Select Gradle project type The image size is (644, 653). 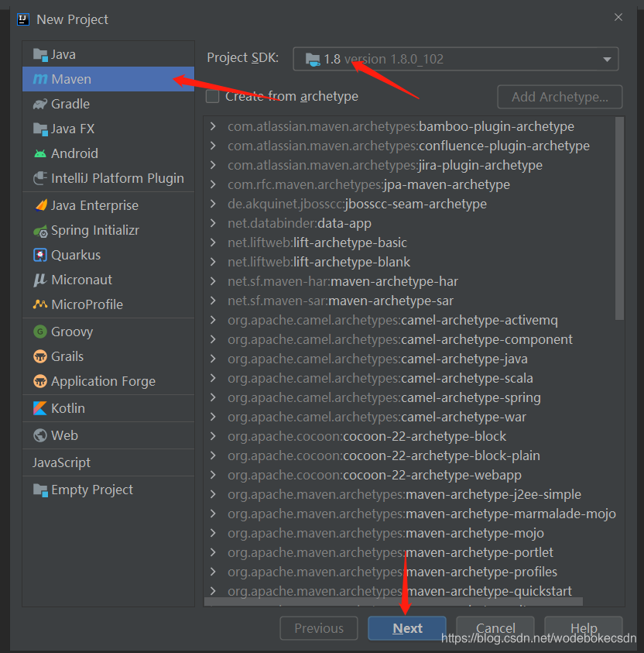coord(108,104)
